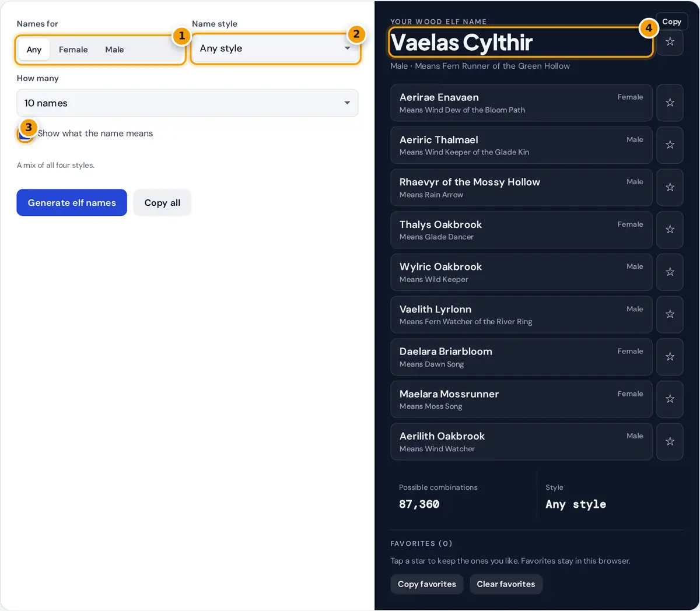Click 'Means Wind Keeper of the Glade Kin'
The height and width of the screenshot is (611, 700).
[x=464, y=152]
